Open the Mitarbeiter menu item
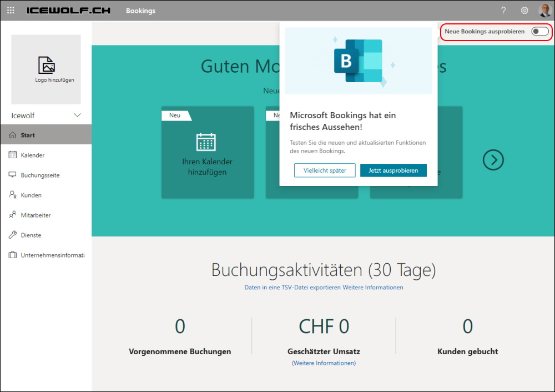 46,215
